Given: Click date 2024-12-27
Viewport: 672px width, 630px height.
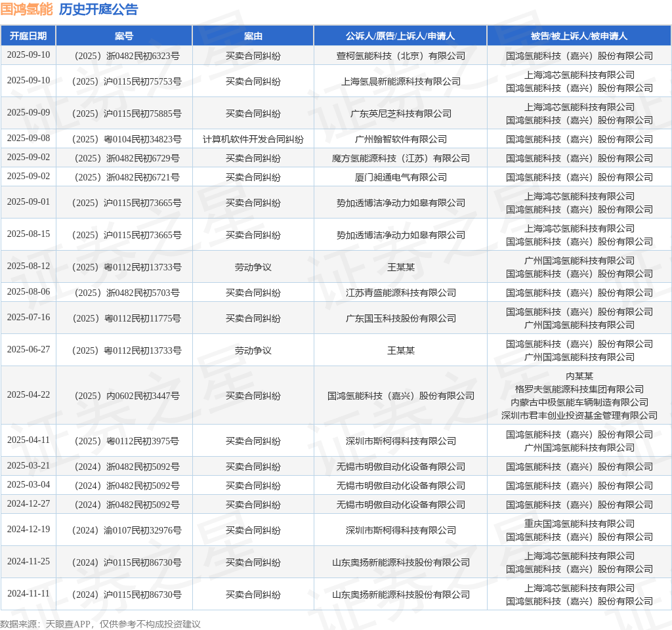Looking at the screenshot, I should click(x=28, y=503).
